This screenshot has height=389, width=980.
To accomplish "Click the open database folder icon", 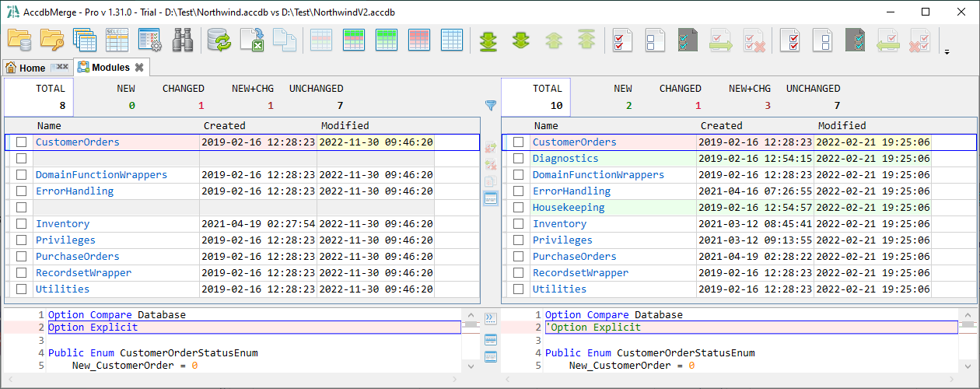I will (x=19, y=40).
